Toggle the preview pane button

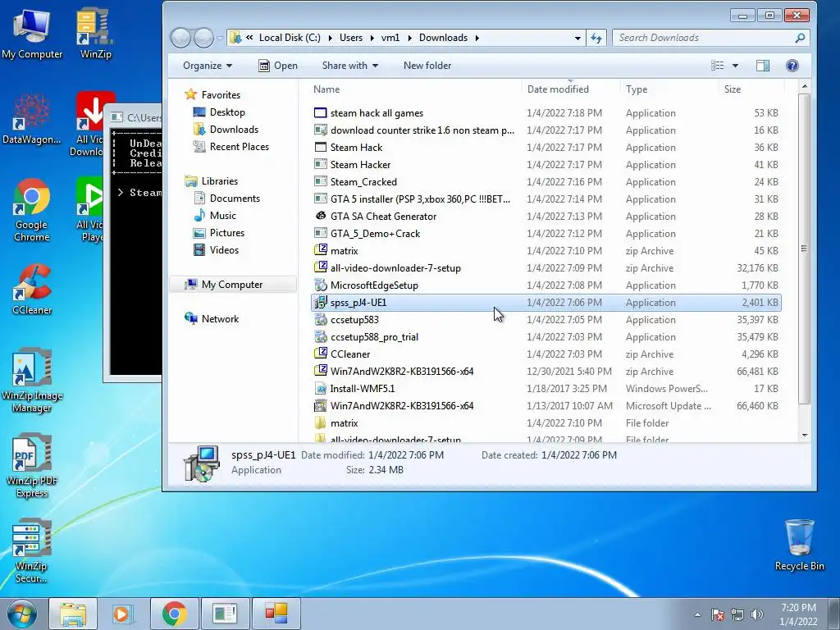click(x=763, y=66)
